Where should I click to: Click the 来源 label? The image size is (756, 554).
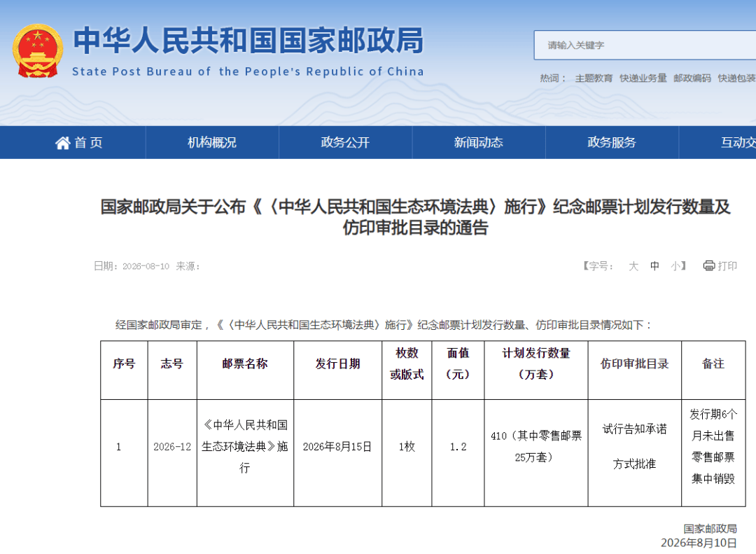click(x=188, y=266)
